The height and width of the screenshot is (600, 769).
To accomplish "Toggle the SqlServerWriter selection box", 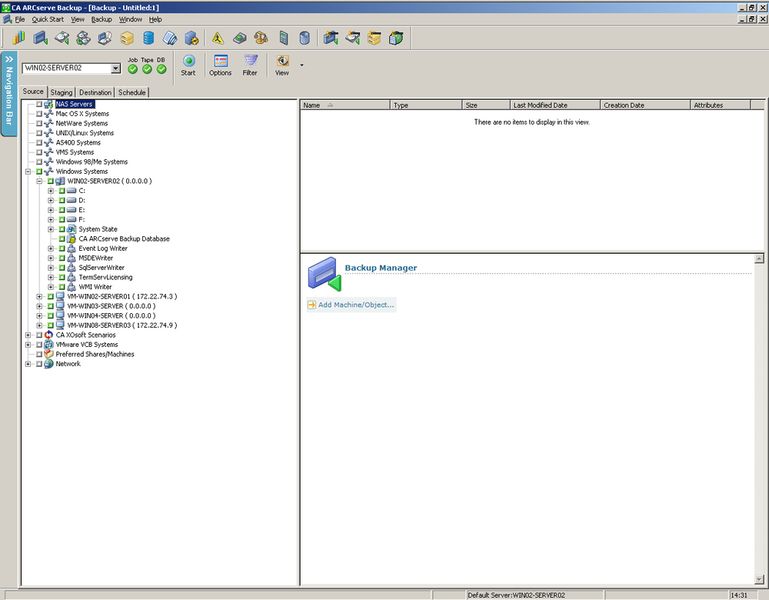I will pos(62,268).
